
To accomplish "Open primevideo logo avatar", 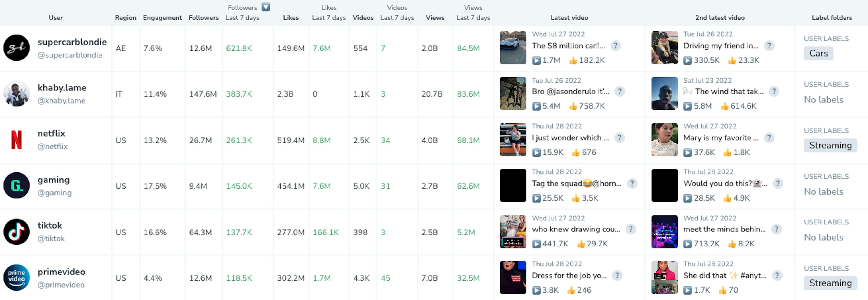I will (x=17, y=277).
